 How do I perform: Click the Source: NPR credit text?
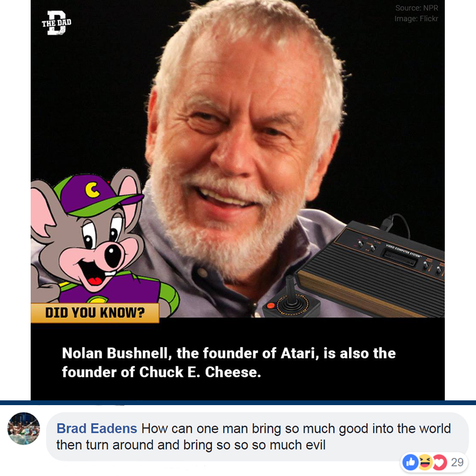tap(417, 8)
